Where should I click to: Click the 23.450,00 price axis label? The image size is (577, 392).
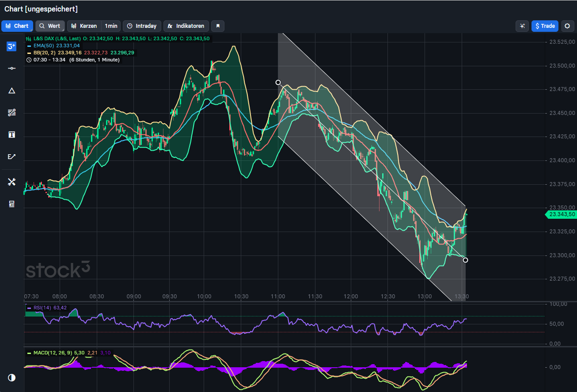[x=562, y=113]
